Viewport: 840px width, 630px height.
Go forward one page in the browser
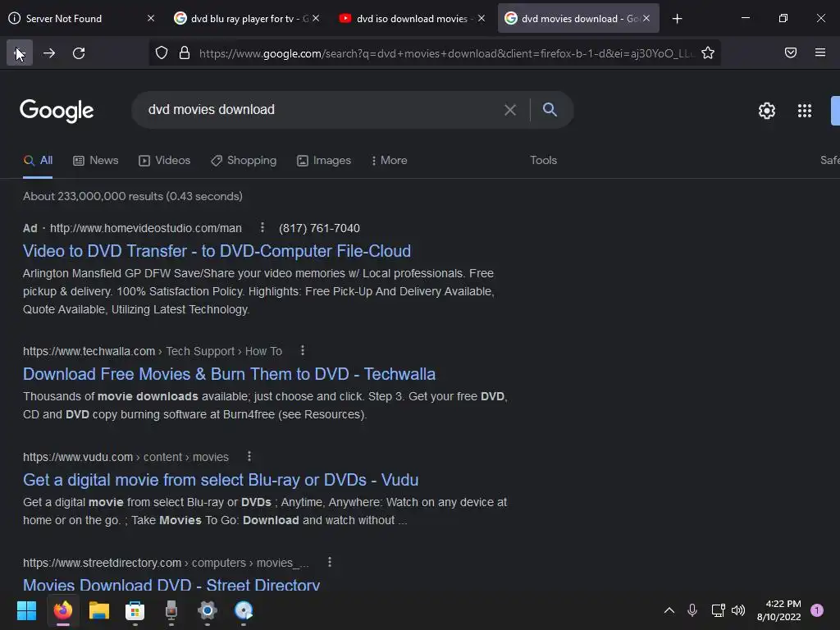click(x=49, y=53)
